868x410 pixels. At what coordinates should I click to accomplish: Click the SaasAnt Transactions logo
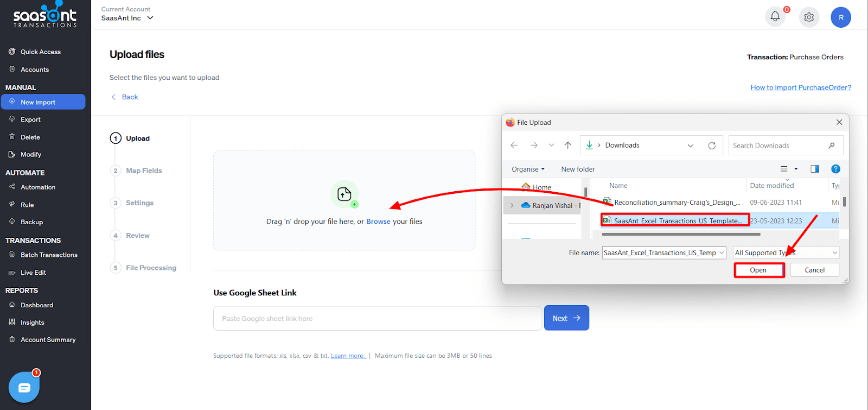pyautogui.click(x=45, y=15)
